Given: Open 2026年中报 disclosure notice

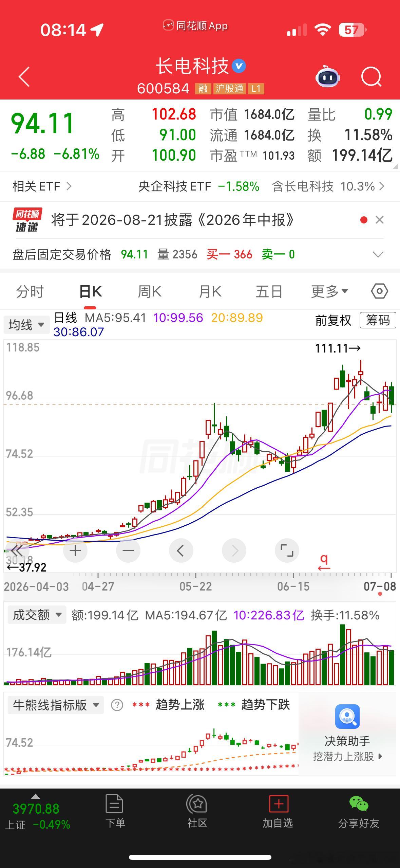Looking at the screenshot, I should (x=172, y=220).
